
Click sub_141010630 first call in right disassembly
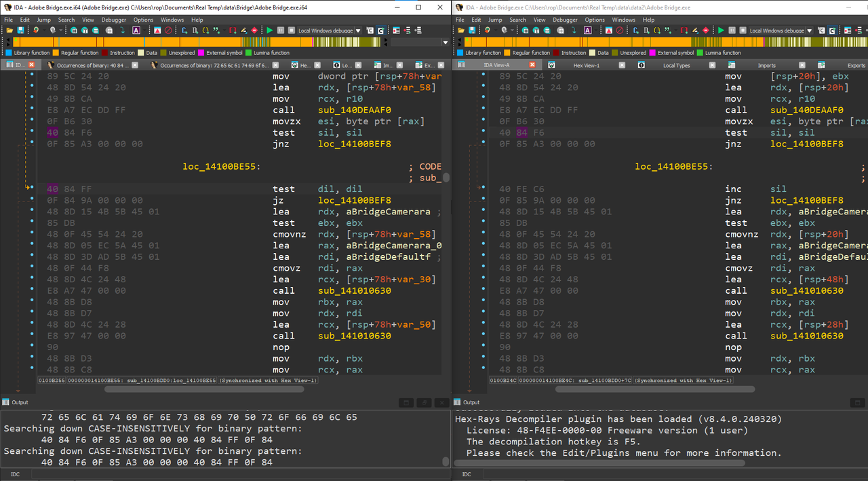[807, 290]
